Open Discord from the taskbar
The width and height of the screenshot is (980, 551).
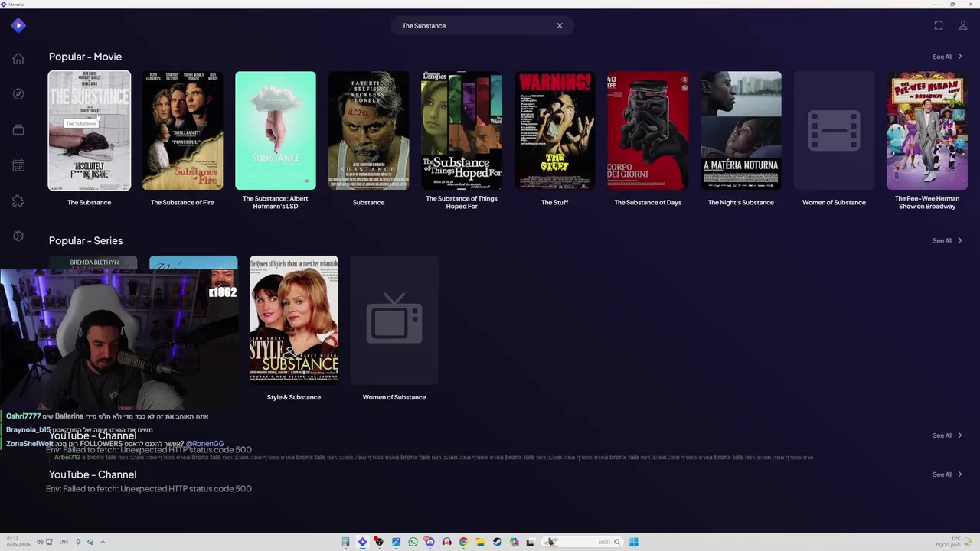[430, 542]
